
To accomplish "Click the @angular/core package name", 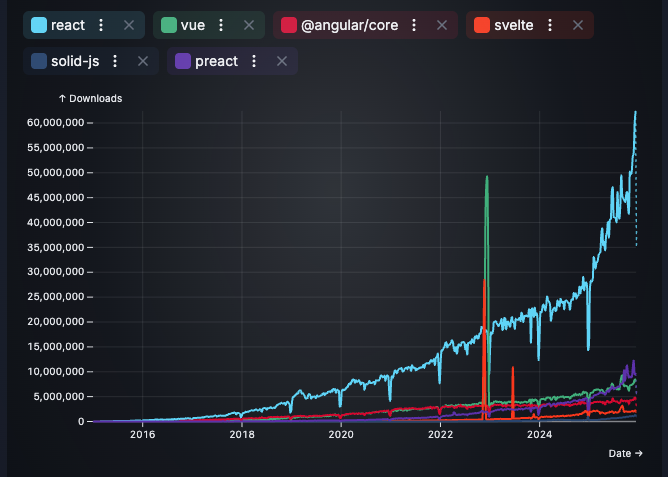I will [350, 26].
